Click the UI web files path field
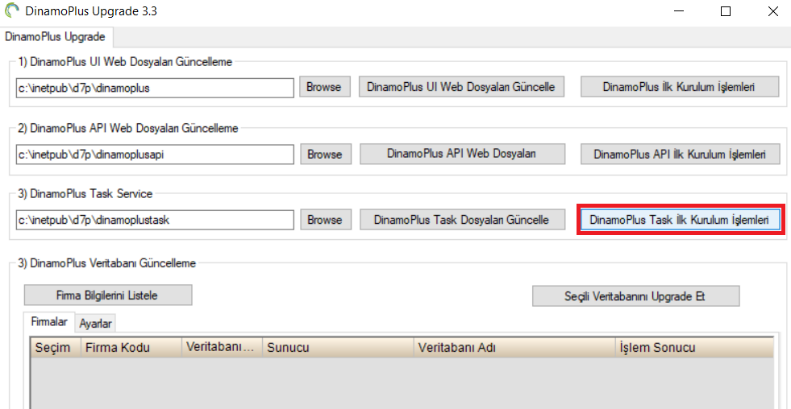Image resolution: width=791 pixels, height=409 pixels. [155, 88]
